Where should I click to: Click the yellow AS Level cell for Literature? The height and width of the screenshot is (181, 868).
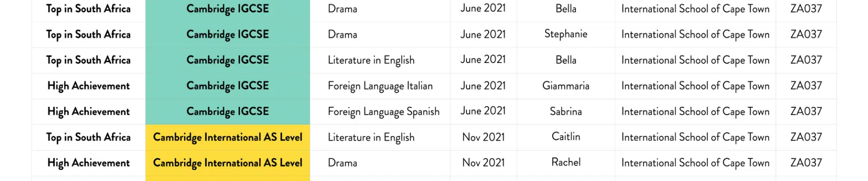227,137
